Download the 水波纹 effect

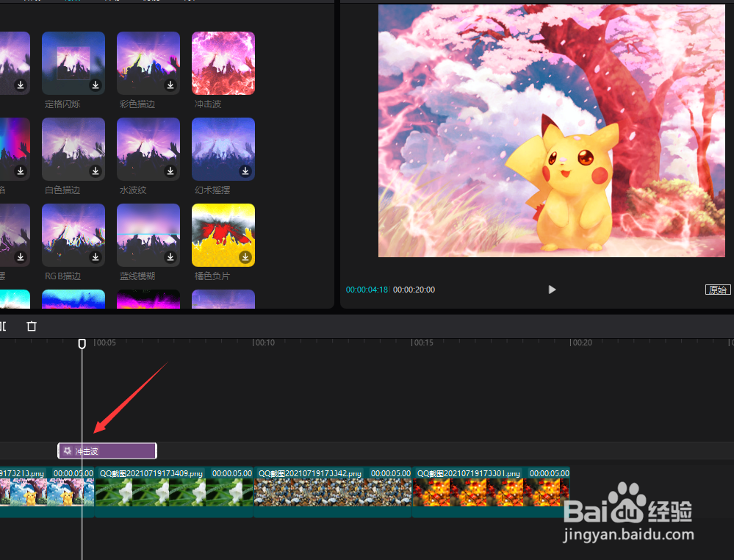click(x=170, y=171)
